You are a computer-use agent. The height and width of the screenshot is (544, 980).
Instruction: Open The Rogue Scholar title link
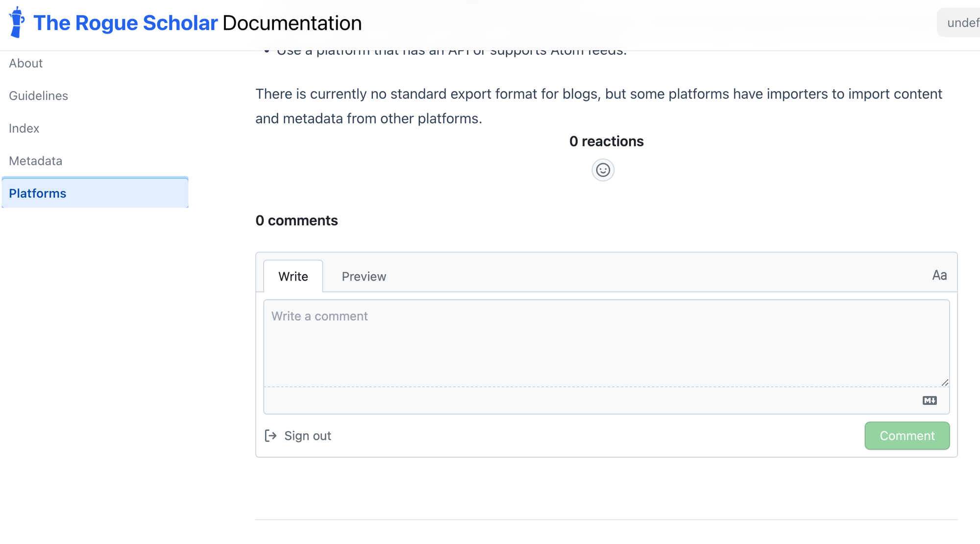125,23
